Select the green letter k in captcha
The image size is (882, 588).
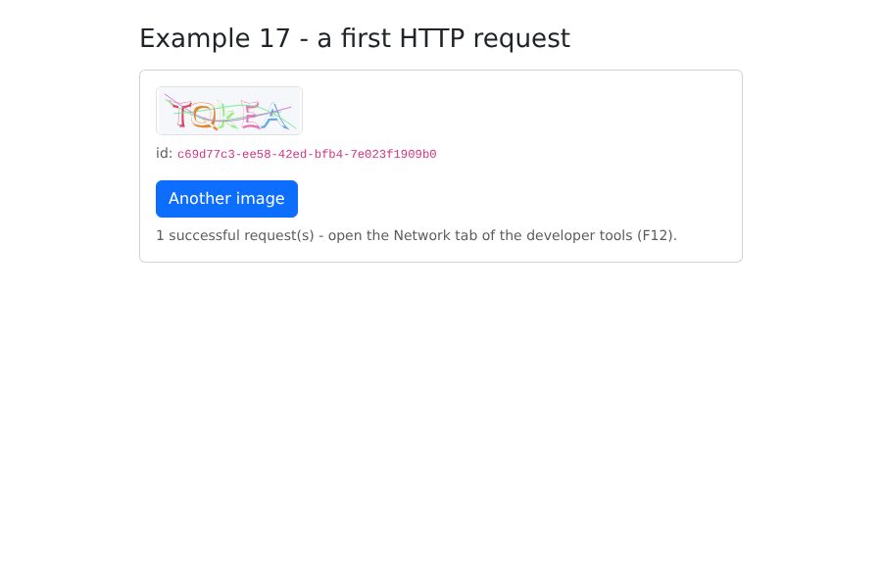coord(226,115)
